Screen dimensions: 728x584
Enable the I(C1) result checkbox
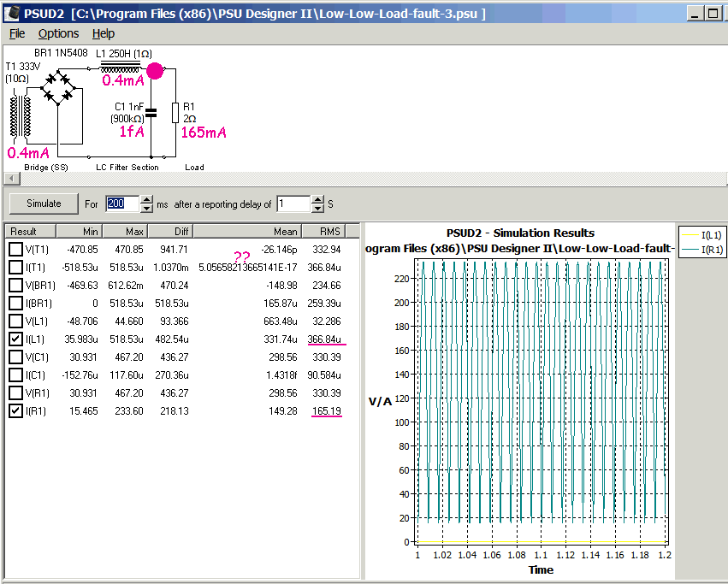pyautogui.click(x=15, y=375)
